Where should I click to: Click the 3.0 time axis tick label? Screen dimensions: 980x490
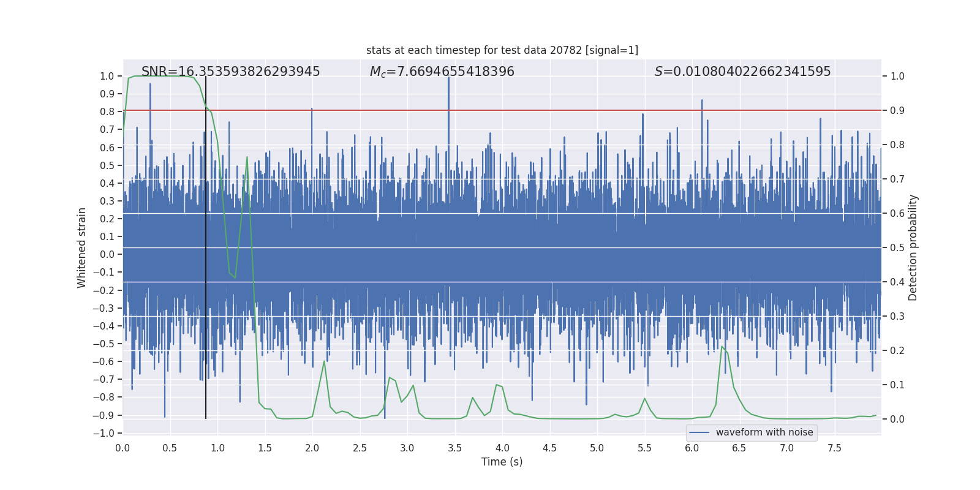pos(407,448)
